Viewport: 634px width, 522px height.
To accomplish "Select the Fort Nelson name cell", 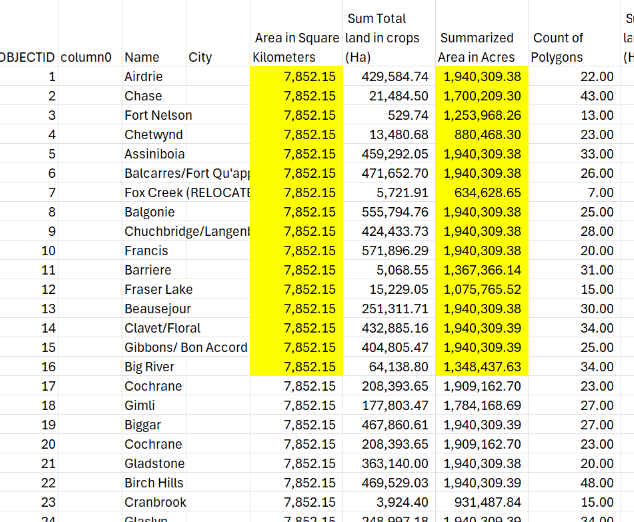I will point(158,115).
